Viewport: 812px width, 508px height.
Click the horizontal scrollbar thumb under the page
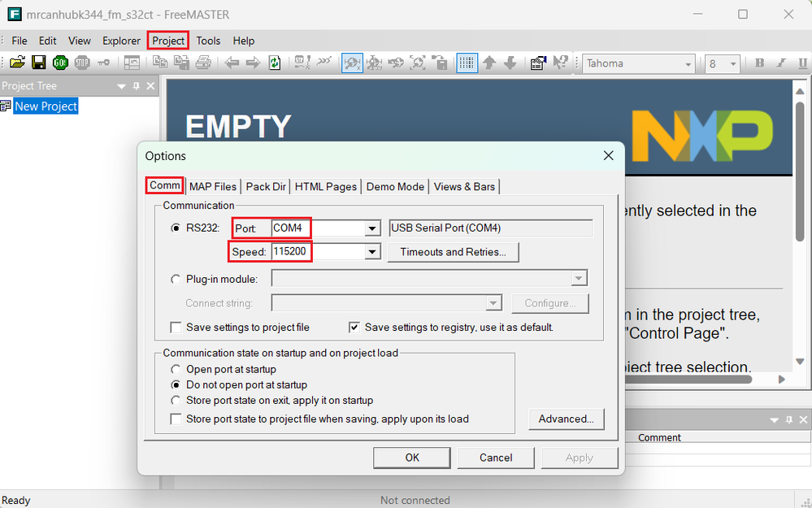pos(688,380)
